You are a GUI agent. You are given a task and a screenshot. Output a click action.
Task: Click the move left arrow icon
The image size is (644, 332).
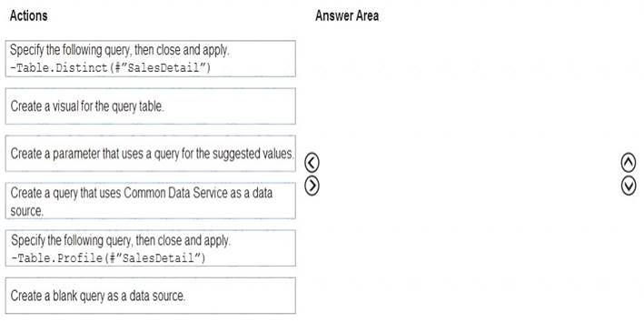[312, 163]
